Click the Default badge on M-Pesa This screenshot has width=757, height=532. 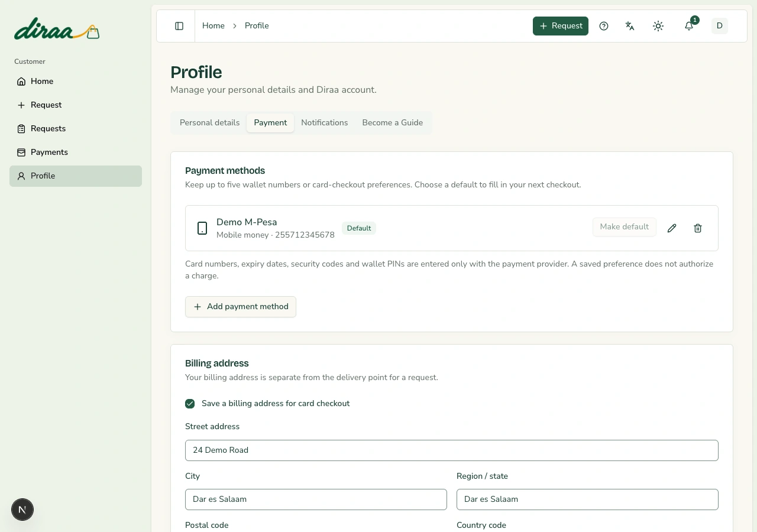click(359, 228)
